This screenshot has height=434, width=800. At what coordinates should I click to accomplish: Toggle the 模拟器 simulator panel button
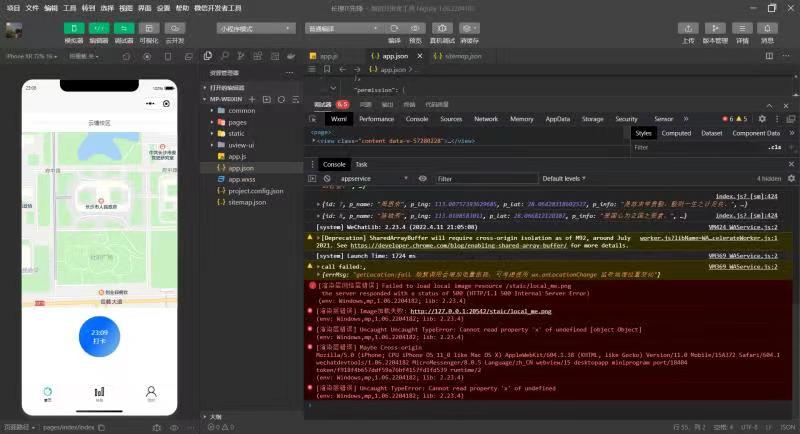(x=74, y=29)
